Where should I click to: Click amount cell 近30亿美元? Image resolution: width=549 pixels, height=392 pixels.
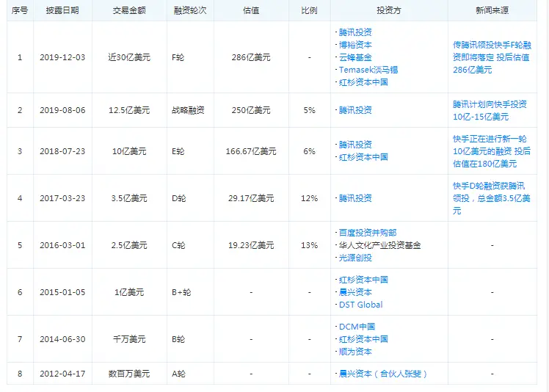click(x=129, y=57)
